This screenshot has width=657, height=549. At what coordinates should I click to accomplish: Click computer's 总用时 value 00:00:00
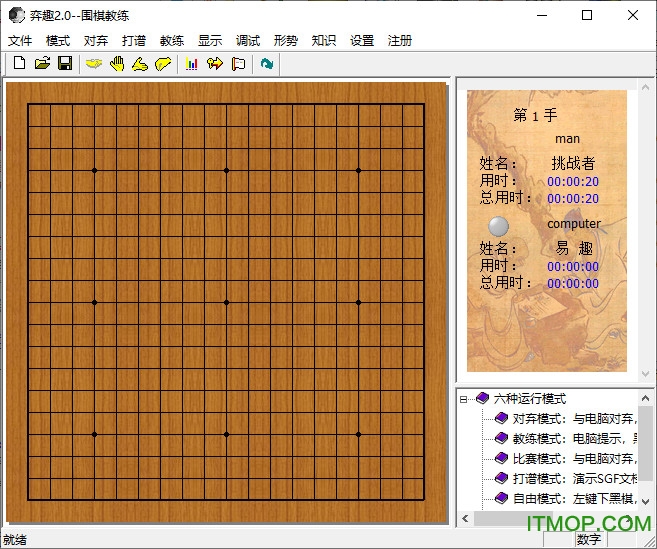pyautogui.click(x=573, y=284)
